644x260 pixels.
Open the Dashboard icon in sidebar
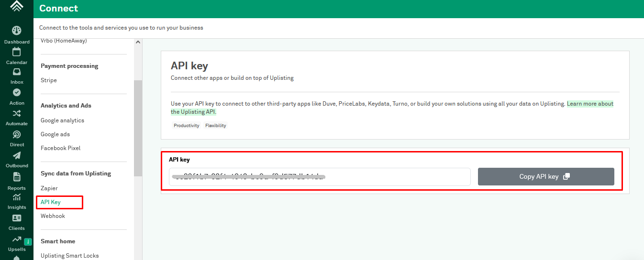(17, 31)
